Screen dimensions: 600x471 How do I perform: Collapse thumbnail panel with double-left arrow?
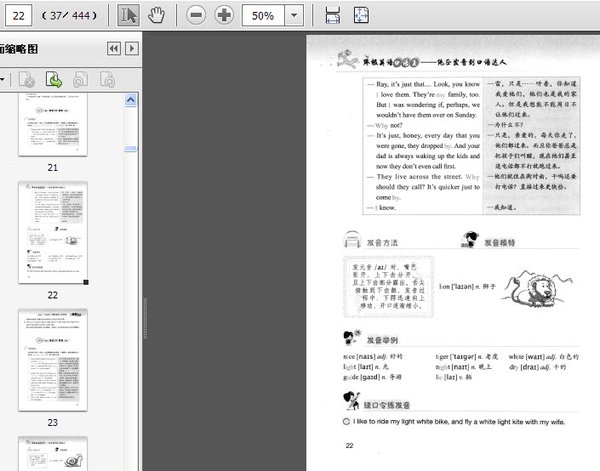[114, 49]
